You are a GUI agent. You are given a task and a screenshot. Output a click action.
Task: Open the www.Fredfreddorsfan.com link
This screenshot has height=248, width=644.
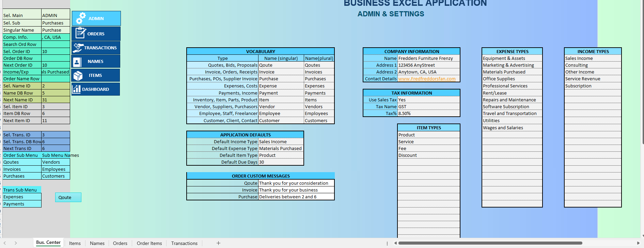(427, 79)
